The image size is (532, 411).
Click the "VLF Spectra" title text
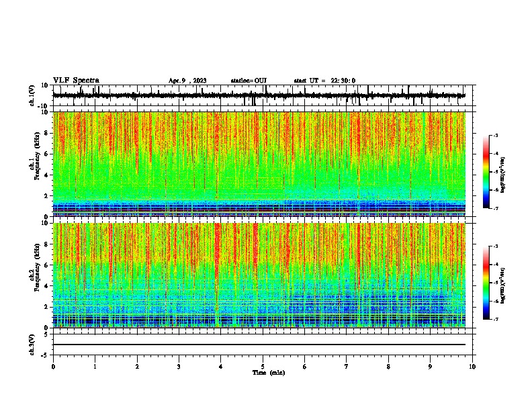tap(76, 81)
